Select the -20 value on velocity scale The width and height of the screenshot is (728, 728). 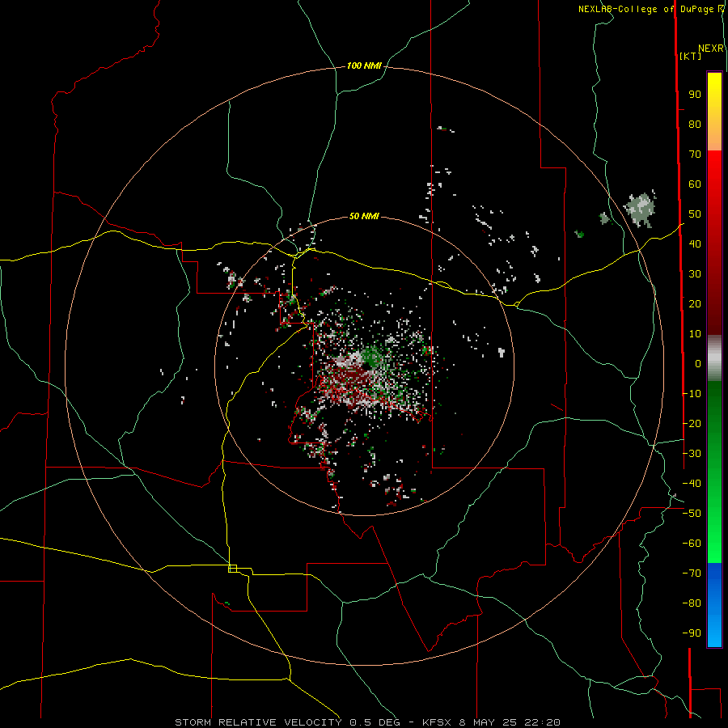(692, 424)
